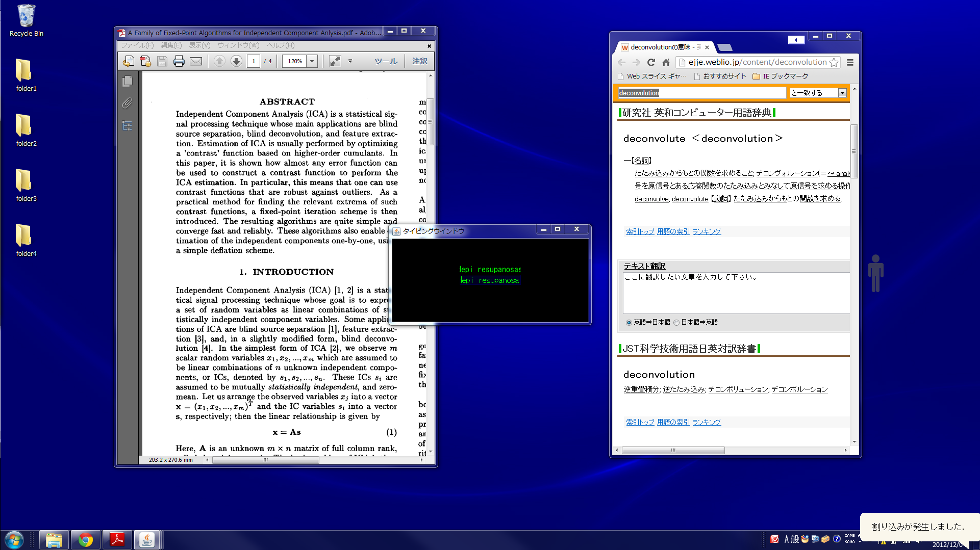Click the デコンボリューション link

[x=738, y=389]
